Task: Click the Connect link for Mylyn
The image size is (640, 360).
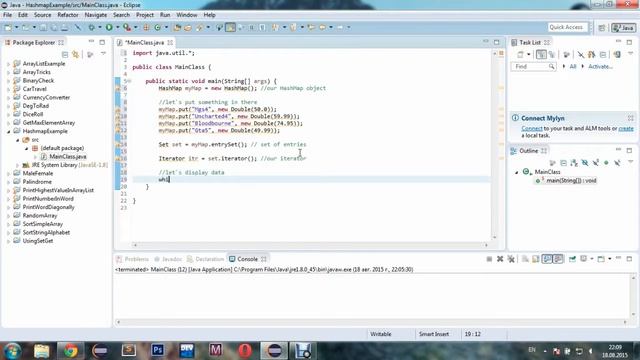Action: pos(532,129)
